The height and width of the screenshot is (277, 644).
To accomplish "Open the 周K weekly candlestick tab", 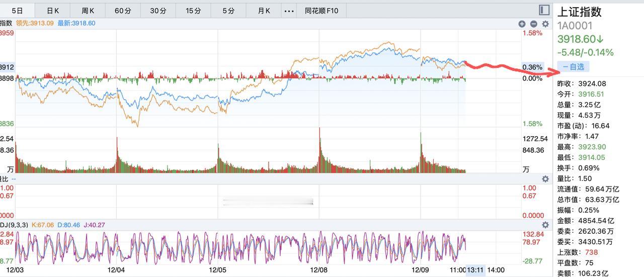I will coord(88,11).
